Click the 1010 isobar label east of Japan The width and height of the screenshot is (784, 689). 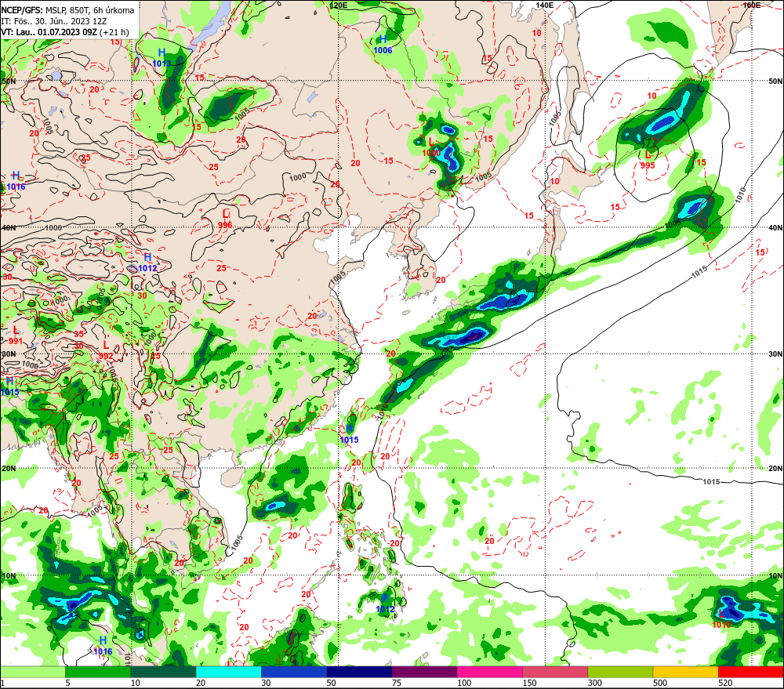(x=740, y=195)
